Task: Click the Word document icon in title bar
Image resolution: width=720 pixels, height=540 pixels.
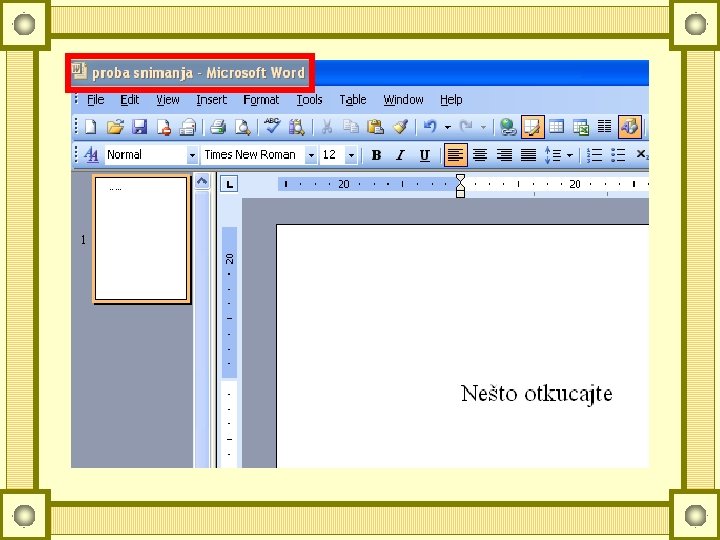Action: point(79,71)
